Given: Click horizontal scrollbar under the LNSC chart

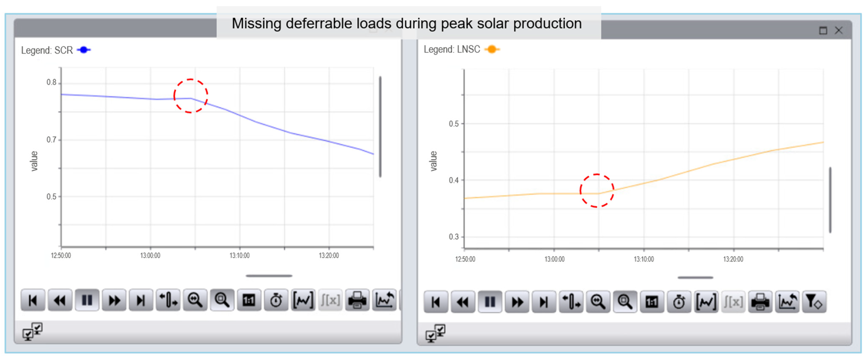Looking at the screenshot, I should tap(695, 277).
